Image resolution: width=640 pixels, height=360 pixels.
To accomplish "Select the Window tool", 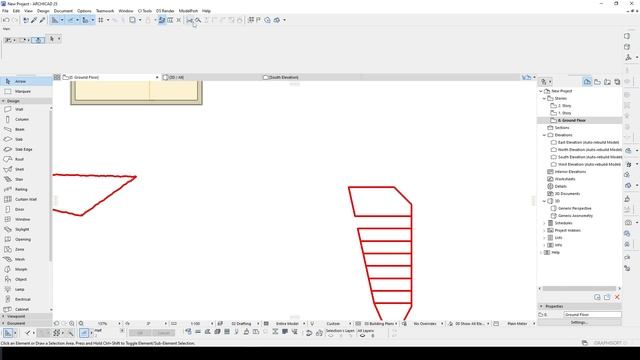I will tap(26, 219).
